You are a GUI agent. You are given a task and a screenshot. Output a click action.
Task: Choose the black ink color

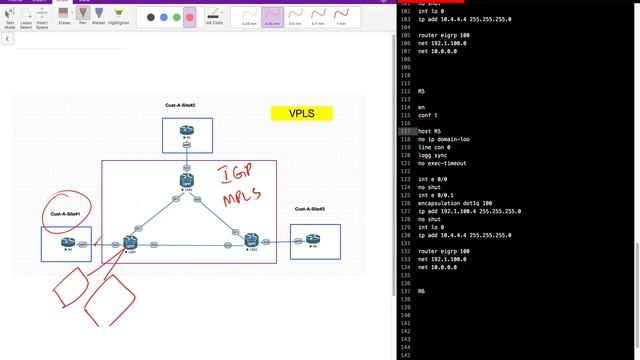click(x=151, y=17)
